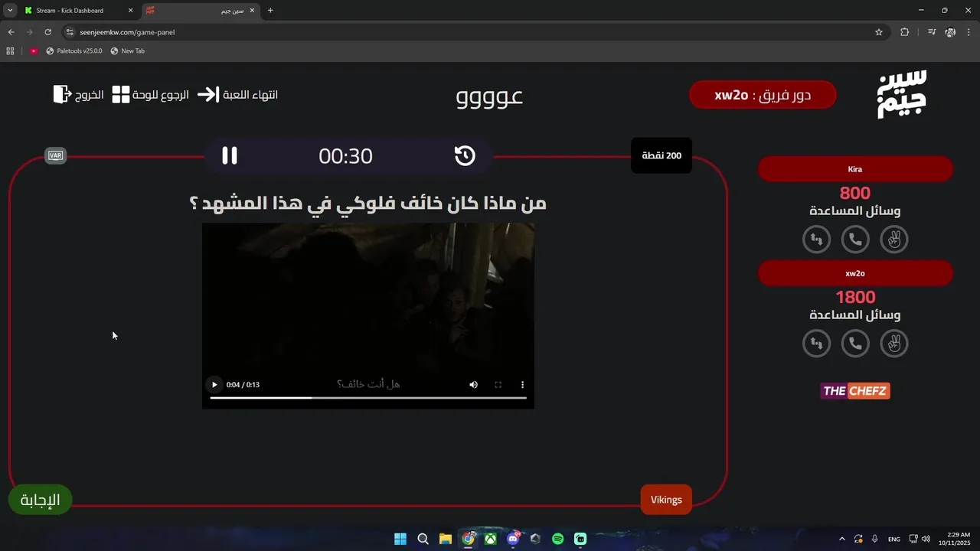This screenshot has width=980, height=551.
Task: Click the 00:30 timer readout
Action: point(345,156)
